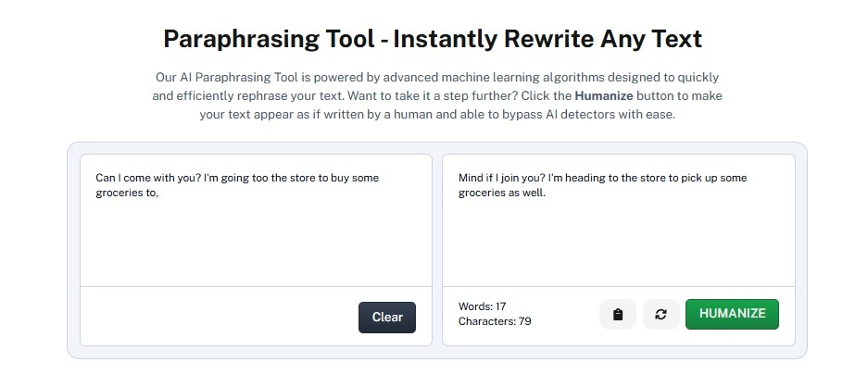
Task: Clear the input text with Clear button
Action: pyautogui.click(x=387, y=318)
